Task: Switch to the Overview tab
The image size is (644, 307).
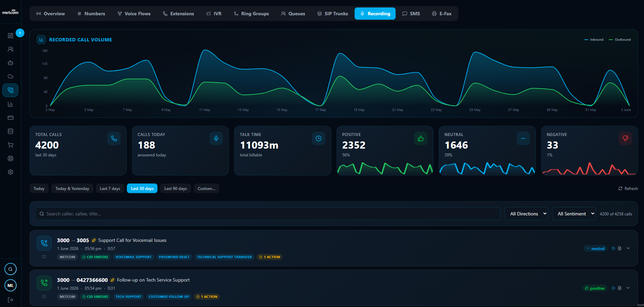Action: (x=51, y=14)
